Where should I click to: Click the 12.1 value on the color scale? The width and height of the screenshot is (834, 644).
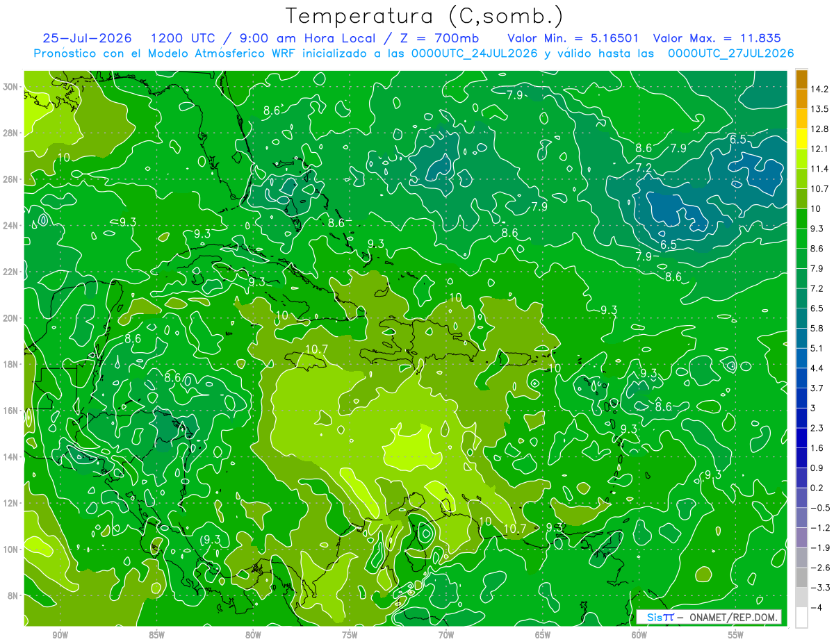point(819,149)
